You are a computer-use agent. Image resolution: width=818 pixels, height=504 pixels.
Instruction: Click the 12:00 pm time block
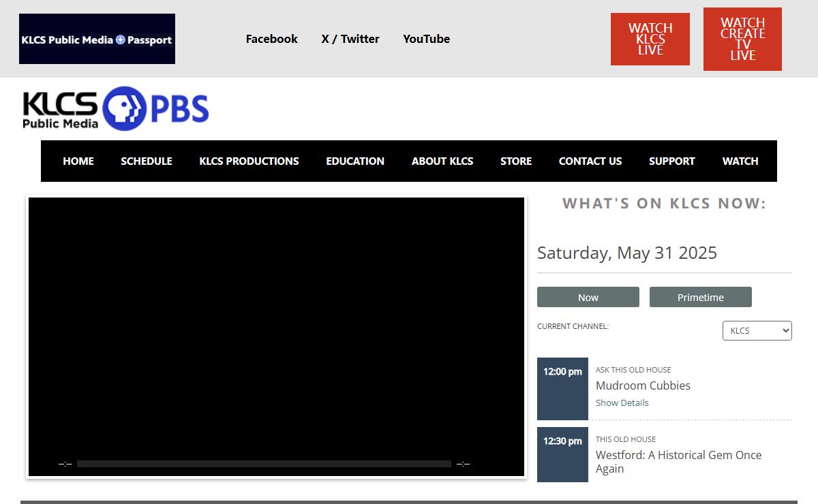pyautogui.click(x=562, y=389)
